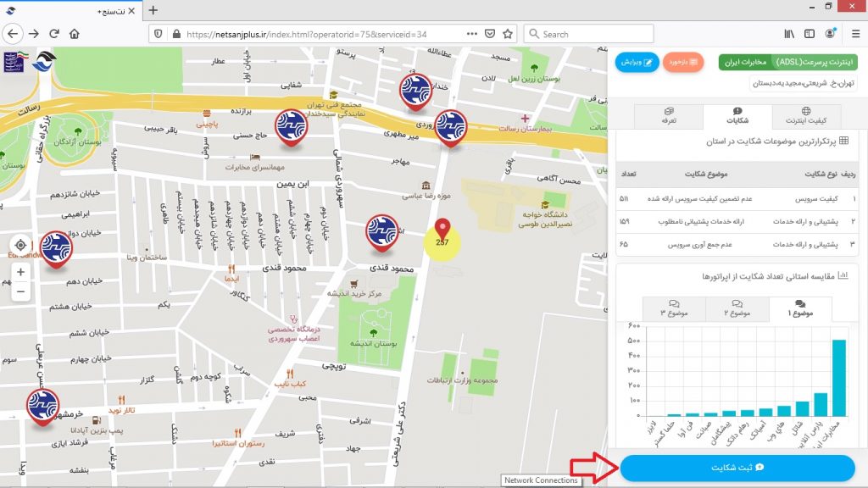868x488 pixels.
Task: Click the موضوع شکایت column header
Action: [706, 174]
